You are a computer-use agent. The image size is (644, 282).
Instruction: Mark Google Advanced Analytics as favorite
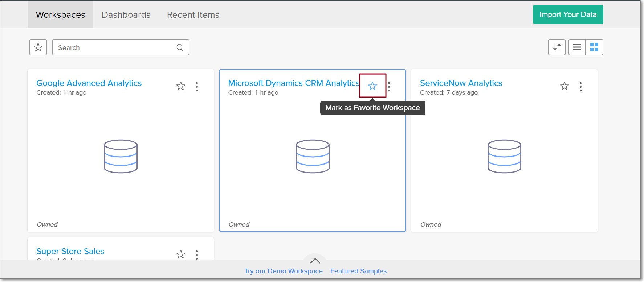(x=181, y=86)
